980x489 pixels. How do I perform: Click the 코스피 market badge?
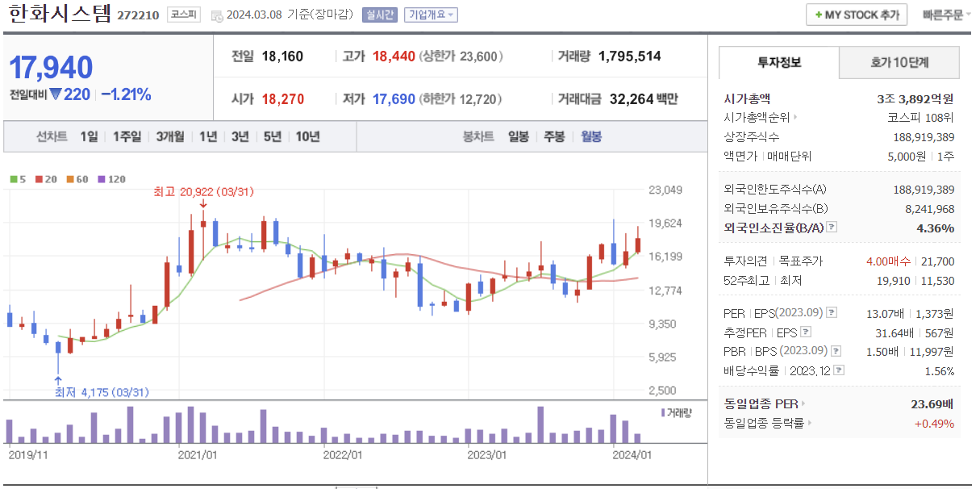tap(184, 15)
